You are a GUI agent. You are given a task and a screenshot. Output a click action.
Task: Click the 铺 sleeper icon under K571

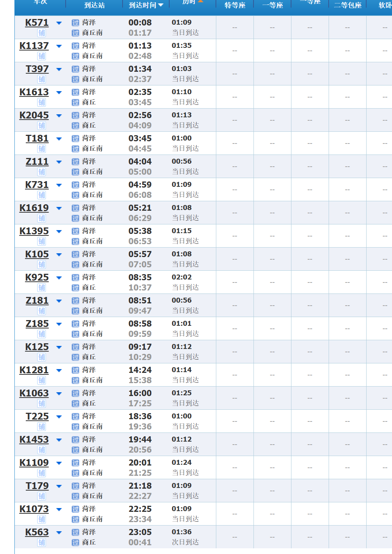tap(42, 33)
